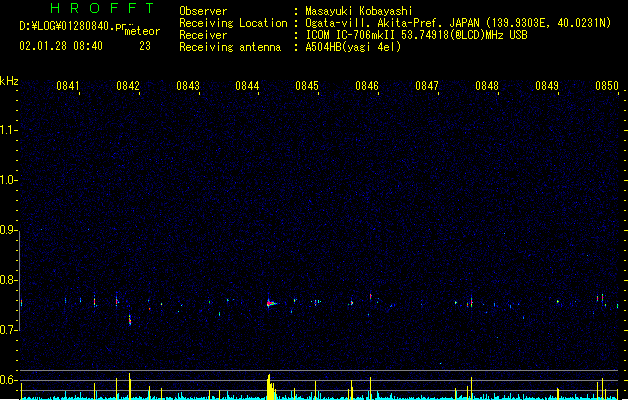Click the 0845 time marker

coord(307,86)
